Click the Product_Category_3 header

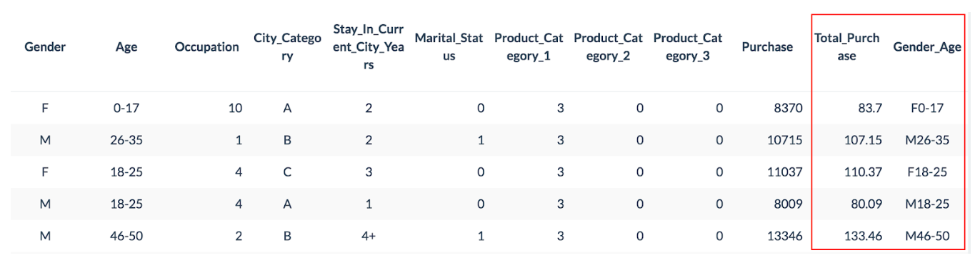[688, 47]
